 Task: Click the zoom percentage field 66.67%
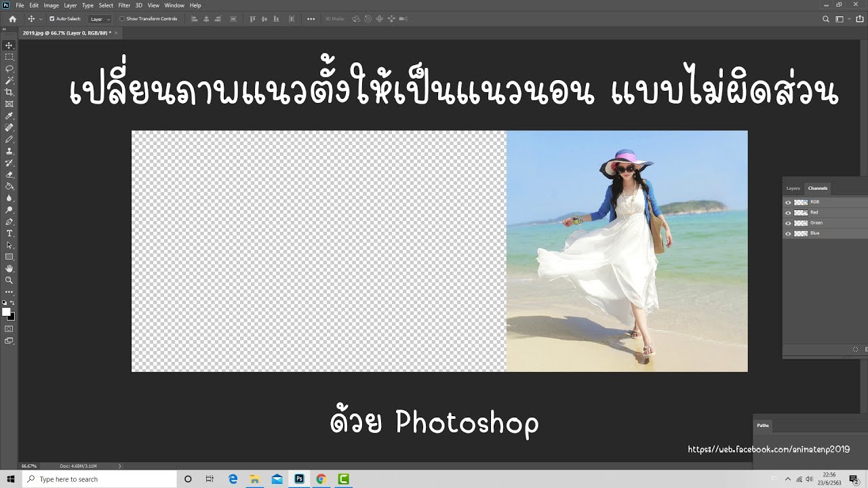pyautogui.click(x=29, y=466)
